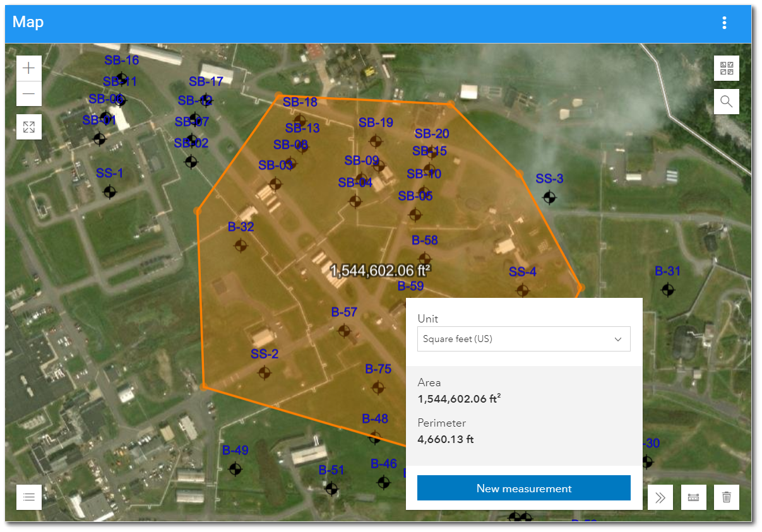Open the Unit dropdown showing Square feet (US)
This screenshot has width=762, height=532.
coord(523,339)
